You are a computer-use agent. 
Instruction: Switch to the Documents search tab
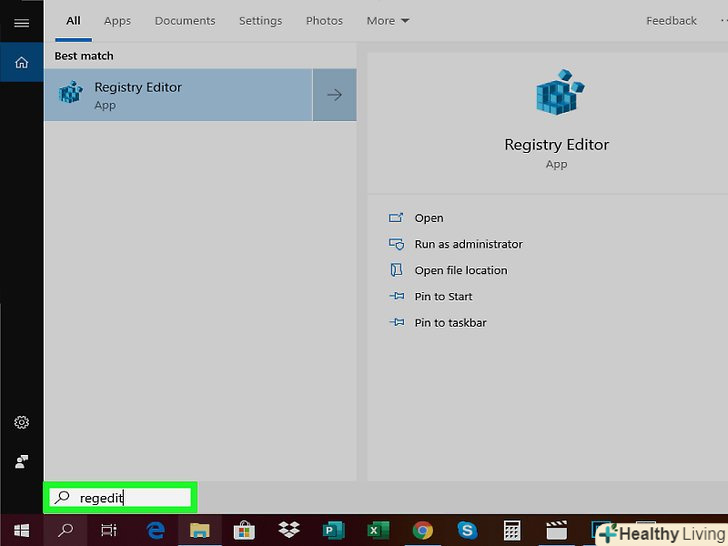(185, 21)
